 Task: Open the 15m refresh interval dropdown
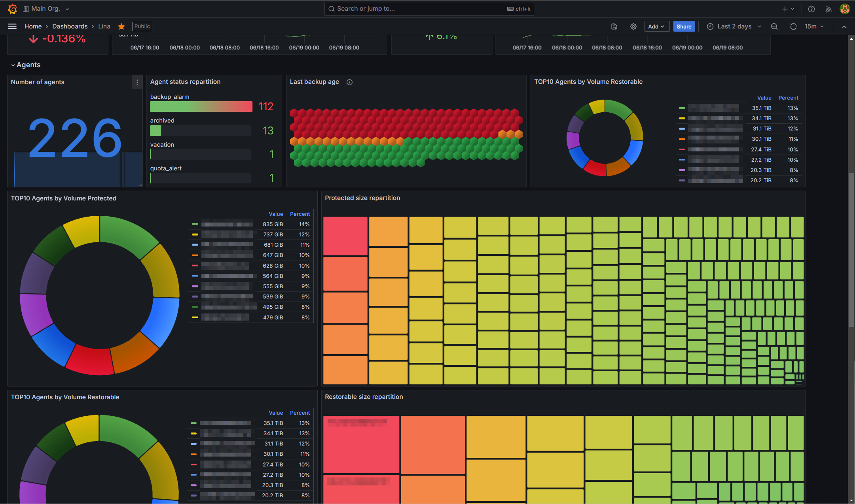[x=814, y=26]
